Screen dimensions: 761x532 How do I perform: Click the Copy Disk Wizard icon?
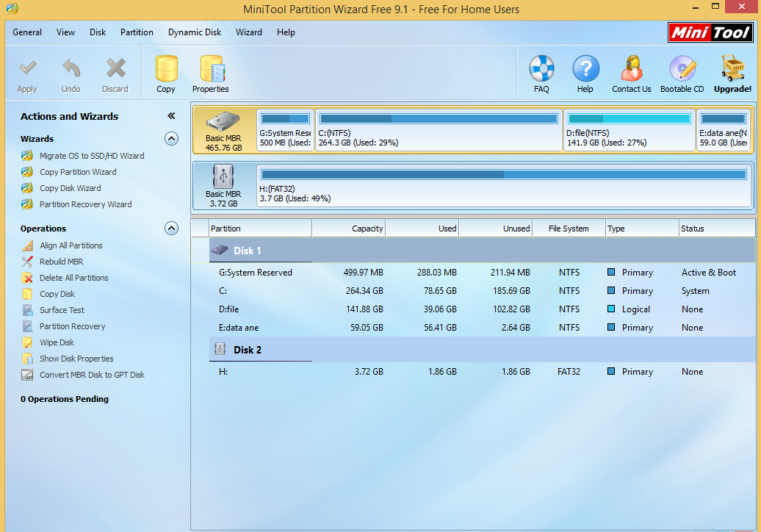[27, 188]
